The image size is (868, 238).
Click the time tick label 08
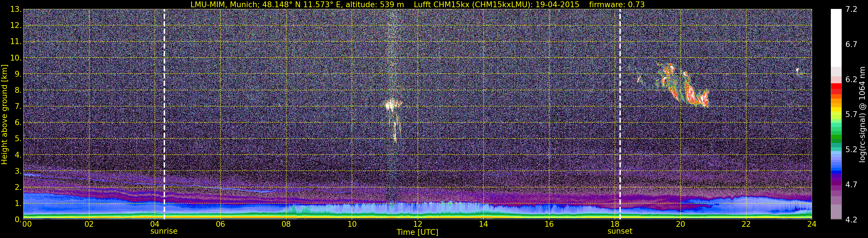pyautogui.click(x=286, y=224)
